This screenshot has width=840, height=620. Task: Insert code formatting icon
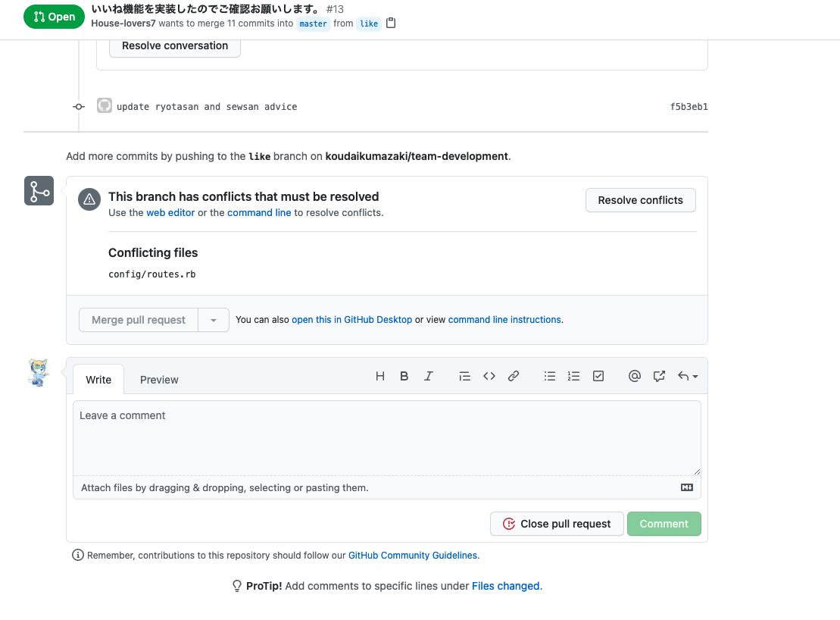(x=489, y=376)
